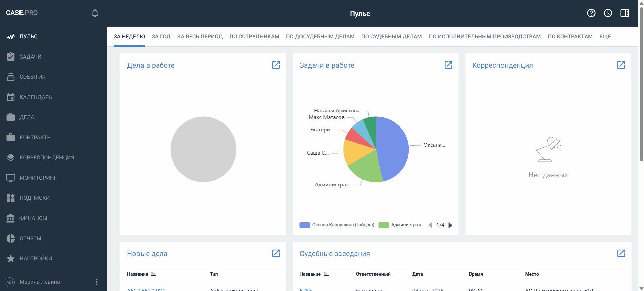Toggle Администратор legend series in chart
The width and height of the screenshot is (644, 291).
click(x=400, y=225)
